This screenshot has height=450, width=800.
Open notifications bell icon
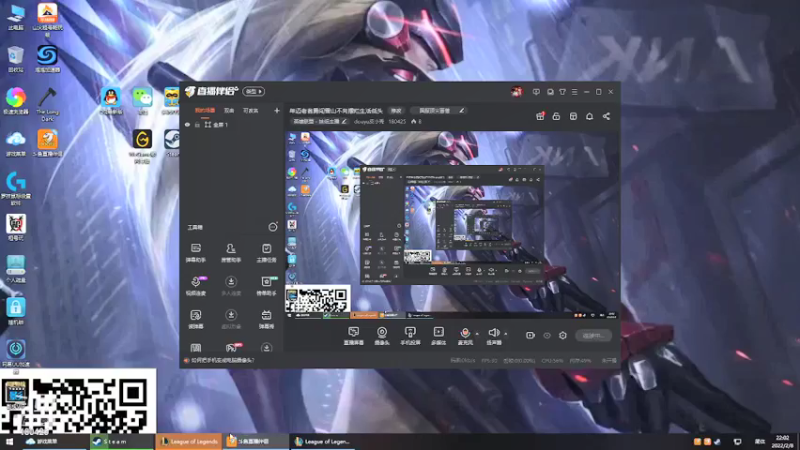(589, 116)
